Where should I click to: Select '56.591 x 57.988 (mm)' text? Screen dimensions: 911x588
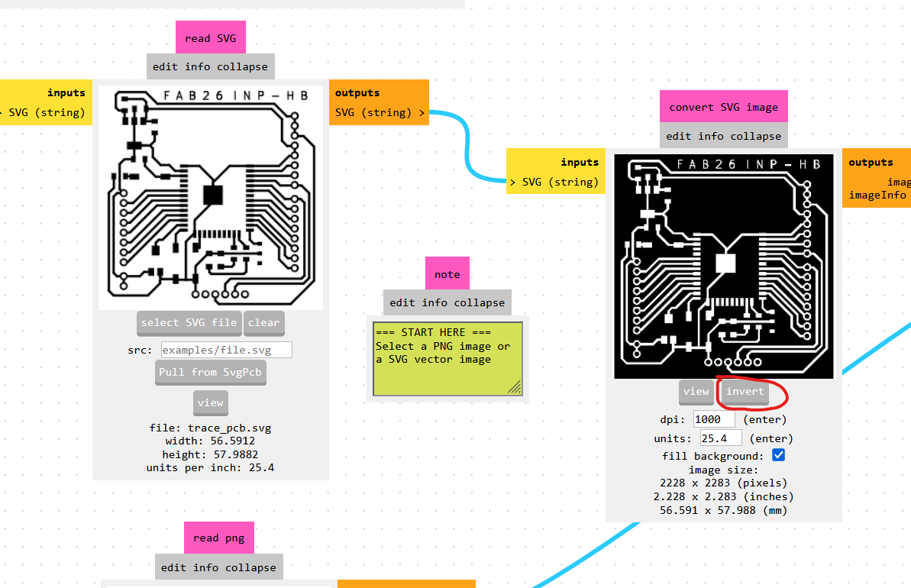(x=724, y=510)
